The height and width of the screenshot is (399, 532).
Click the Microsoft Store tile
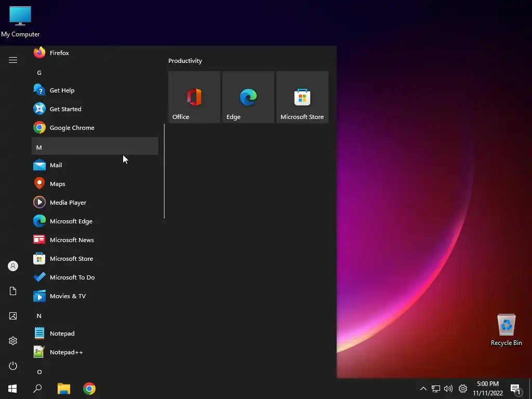[x=302, y=97]
